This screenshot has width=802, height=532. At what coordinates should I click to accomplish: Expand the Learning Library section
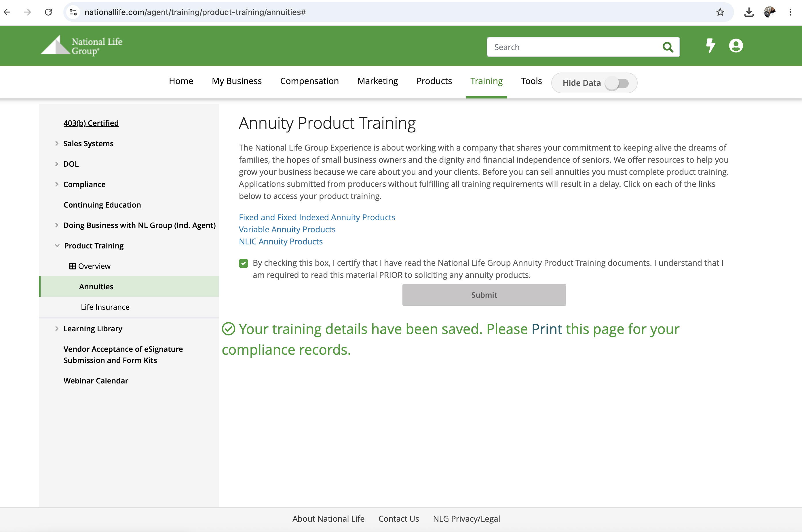click(x=57, y=328)
